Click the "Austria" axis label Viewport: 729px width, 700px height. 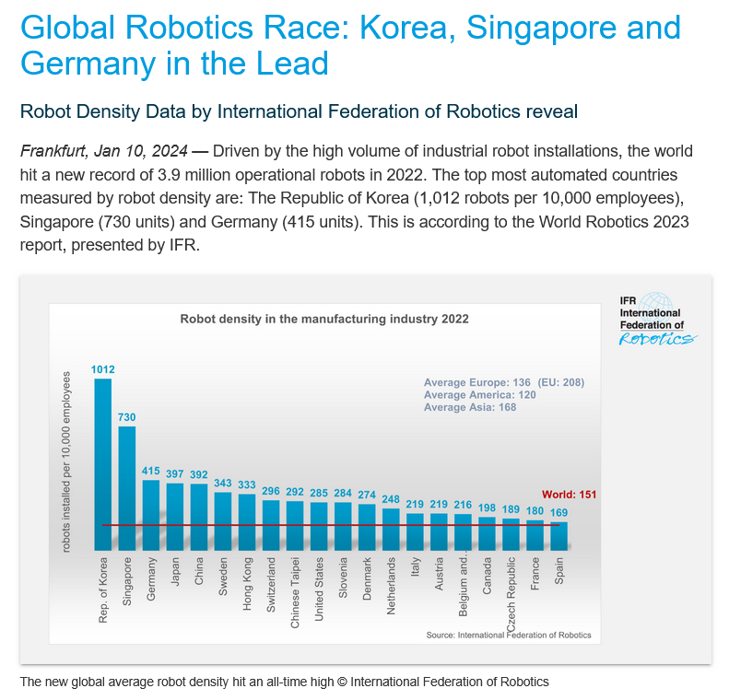[x=439, y=574]
